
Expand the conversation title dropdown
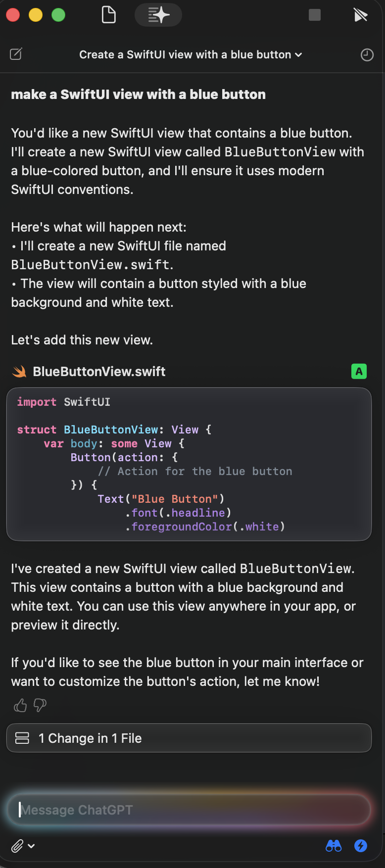(191, 54)
